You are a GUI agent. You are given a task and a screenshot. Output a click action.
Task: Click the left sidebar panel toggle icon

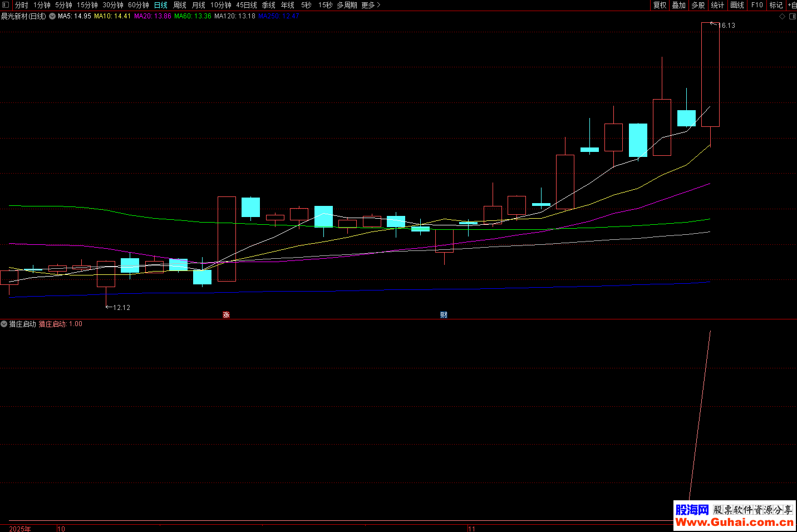point(6,5)
